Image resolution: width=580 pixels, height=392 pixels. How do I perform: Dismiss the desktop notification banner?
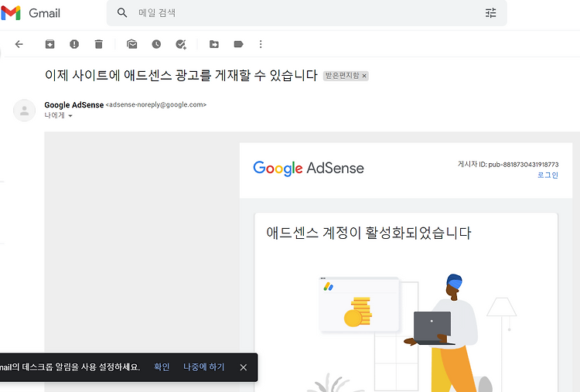243,367
